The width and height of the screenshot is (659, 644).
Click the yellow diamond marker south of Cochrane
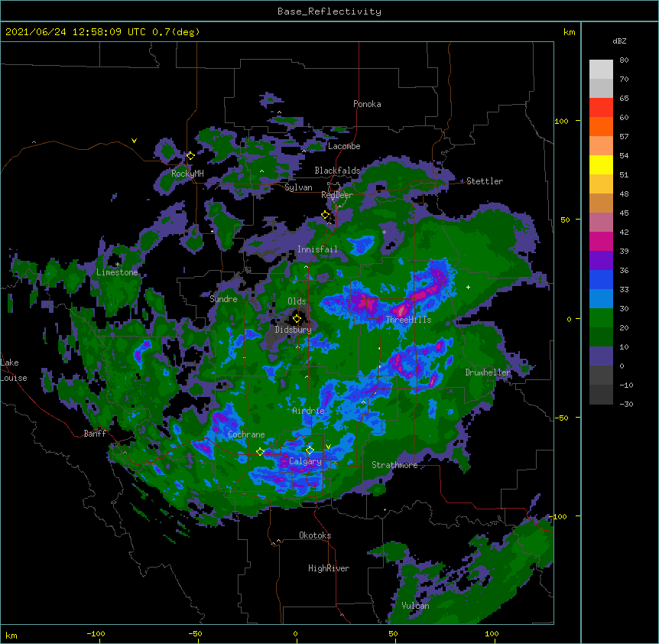click(x=260, y=452)
